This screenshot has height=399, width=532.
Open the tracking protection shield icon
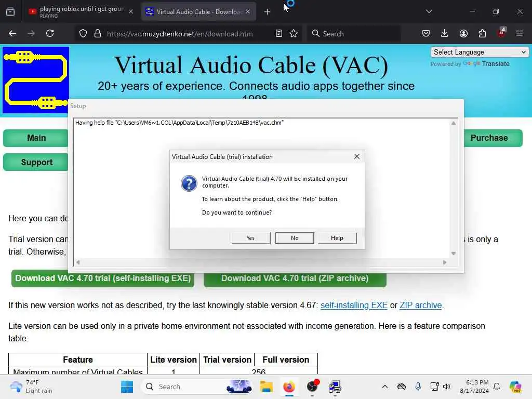click(83, 34)
